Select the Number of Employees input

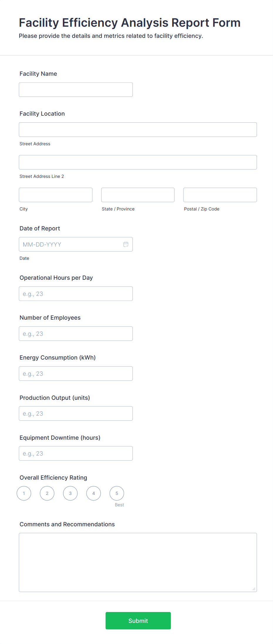click(76, 333)
